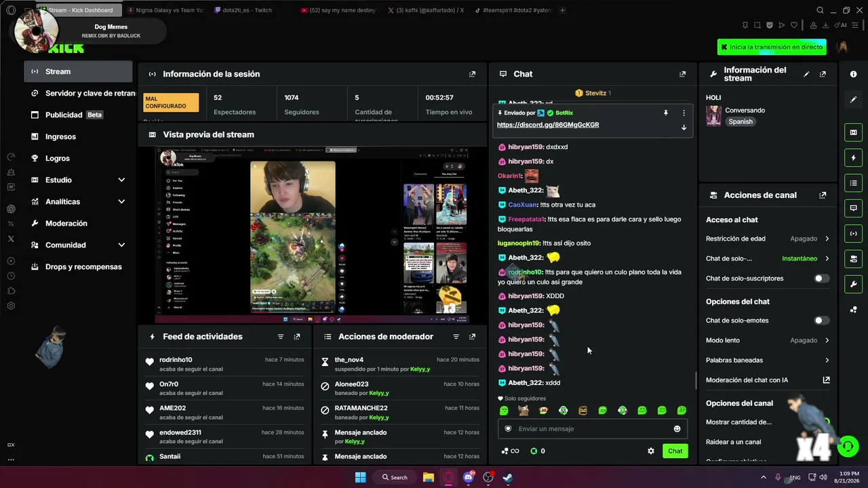Screen dimensions: 868x488
Task: Open Drops y recompensas in sidebar
Action: (79, 266)
